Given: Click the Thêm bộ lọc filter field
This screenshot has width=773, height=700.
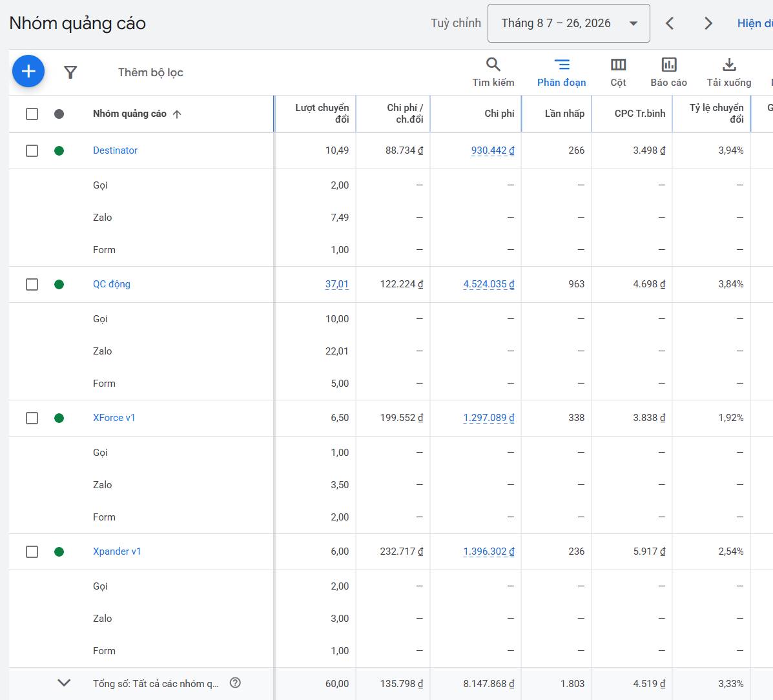Looking at the screenshot, I should pyautogui.click(x=150, y=72).
